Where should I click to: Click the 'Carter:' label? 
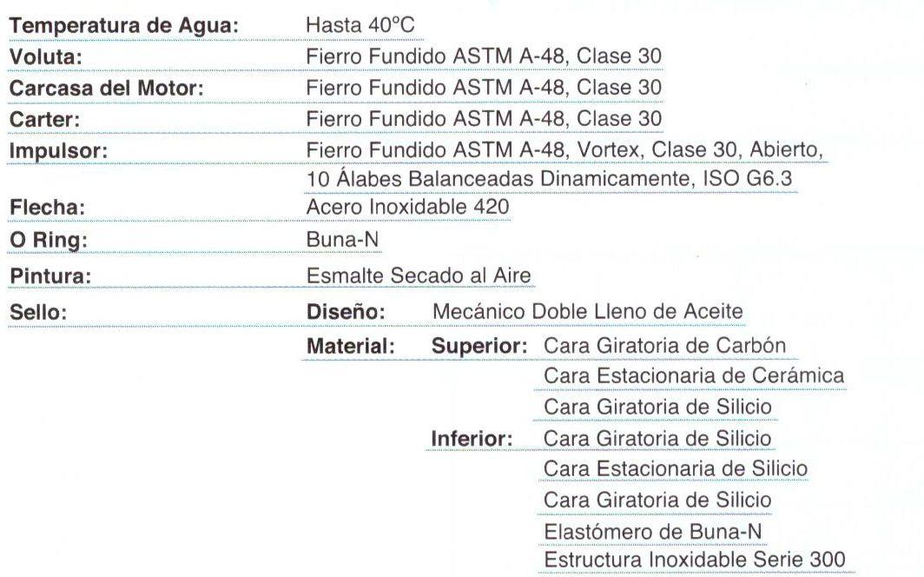click(x=45, y=120)
